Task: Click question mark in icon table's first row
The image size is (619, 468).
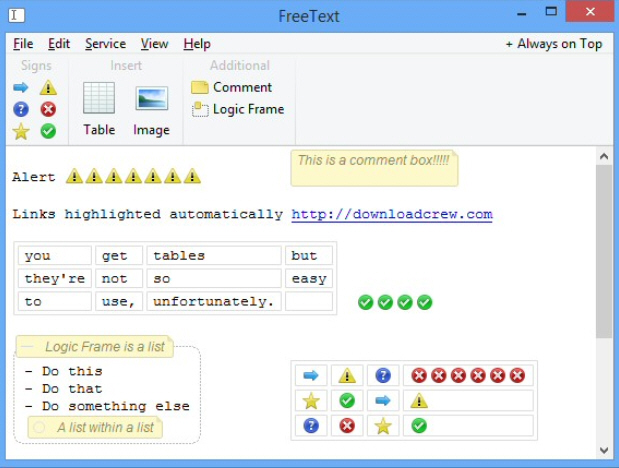Action: click(x=383, y=375)
